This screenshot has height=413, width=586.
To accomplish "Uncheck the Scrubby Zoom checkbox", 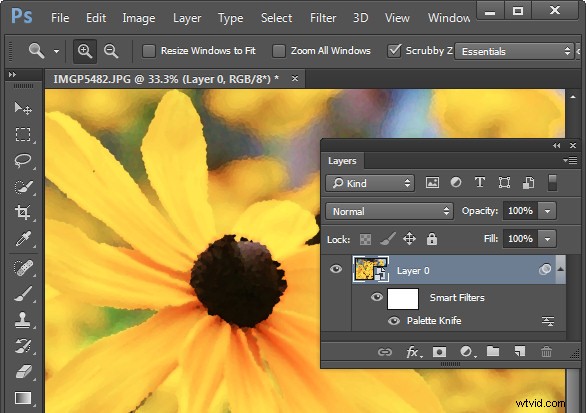I will (x=394, y=50).
